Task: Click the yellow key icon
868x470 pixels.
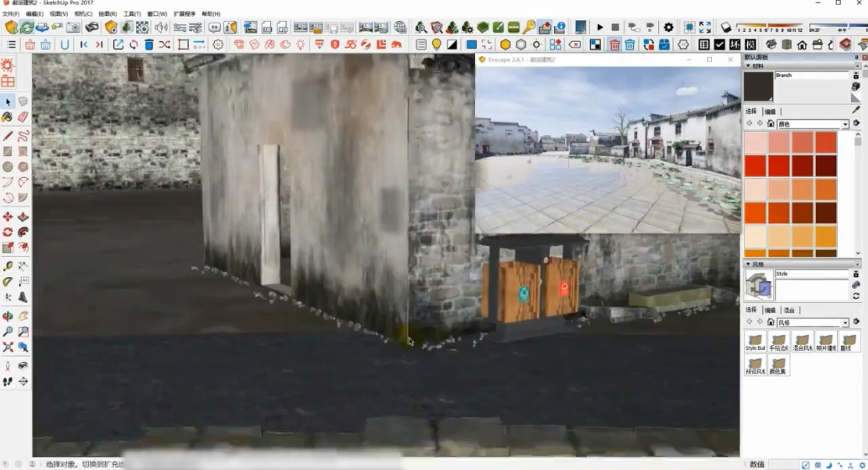Action: click(x=529, y=27)
